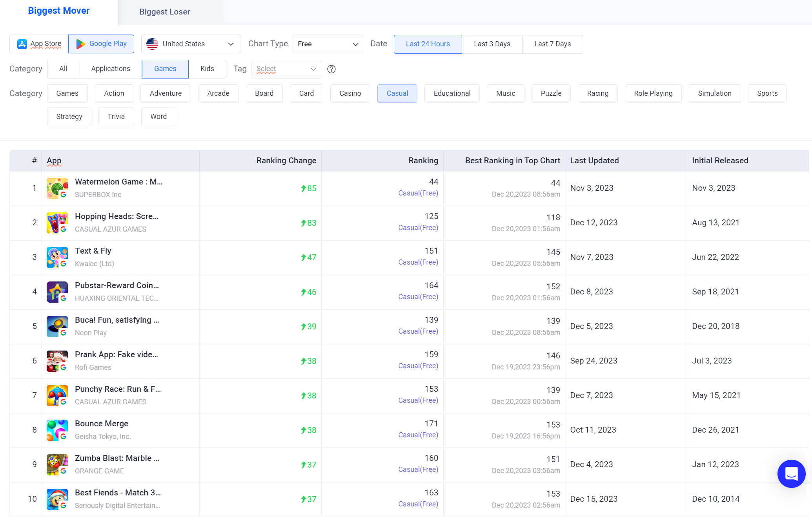Open the Bounce Merge title link

pyautogui.click(x=102, y=424)
